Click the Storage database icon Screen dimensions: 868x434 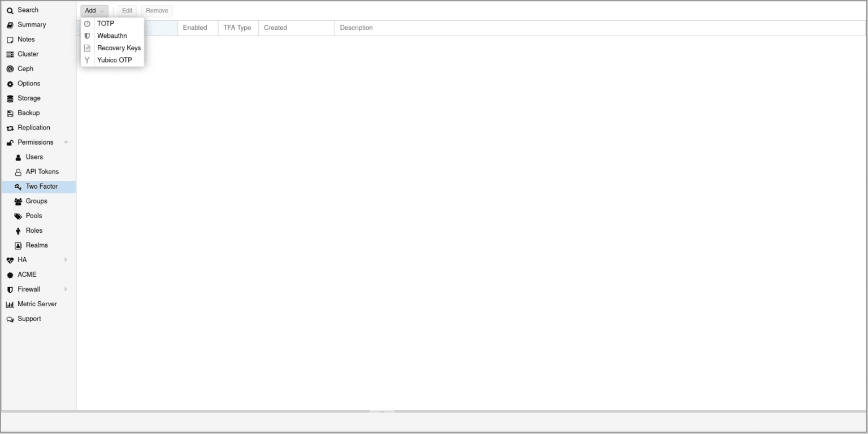[x=10, y=98]
